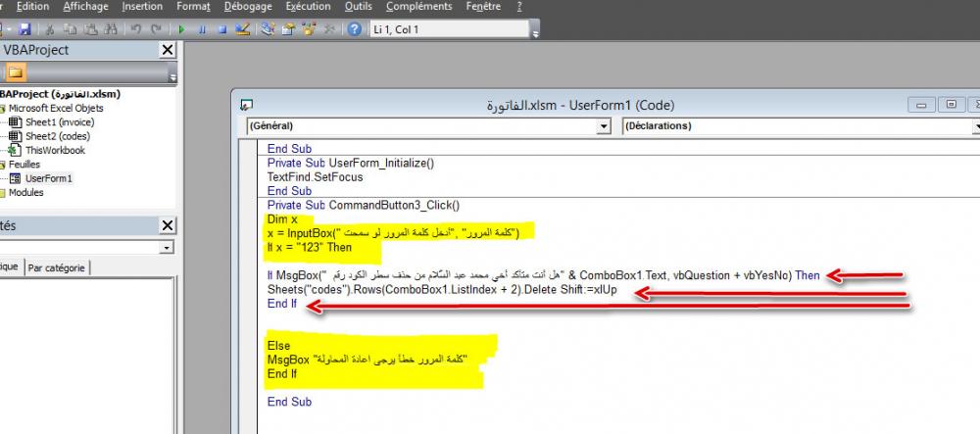Switch to the Par catégorie tab
This screenshot has width=980, height=434.
click(57, 267)
